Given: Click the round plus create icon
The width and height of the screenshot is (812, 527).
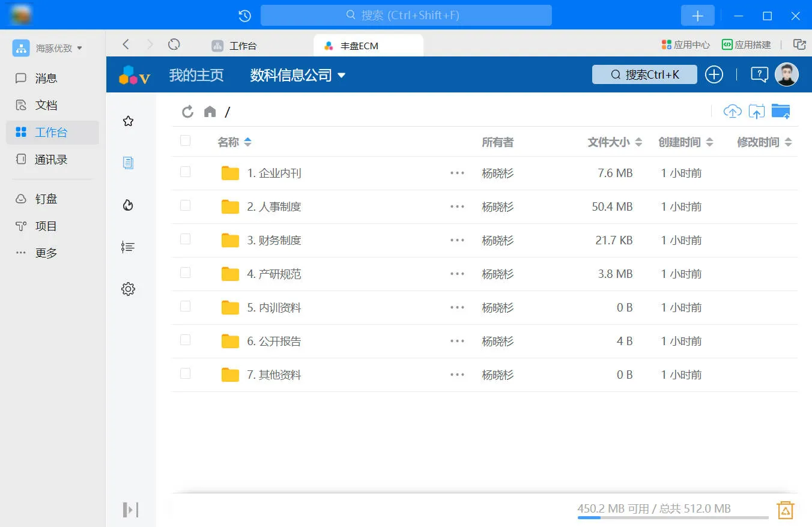Looking at the screenshot, I should pos(714,74).
